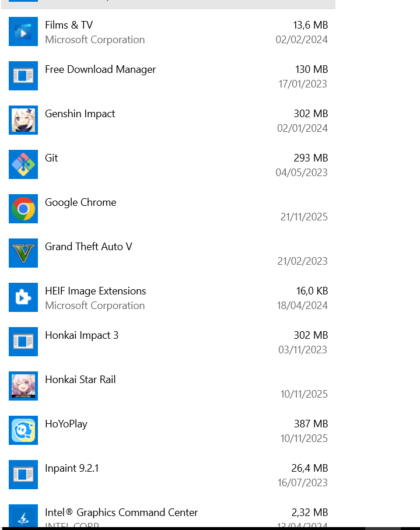Select the Honkai Star Rail icon
420x530 pixels.
coord(23,385)
